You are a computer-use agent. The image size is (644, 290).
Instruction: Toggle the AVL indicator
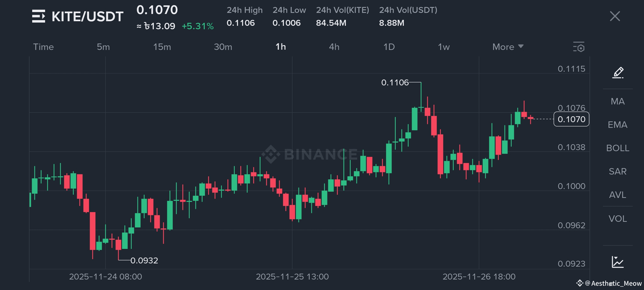(618, 195)
